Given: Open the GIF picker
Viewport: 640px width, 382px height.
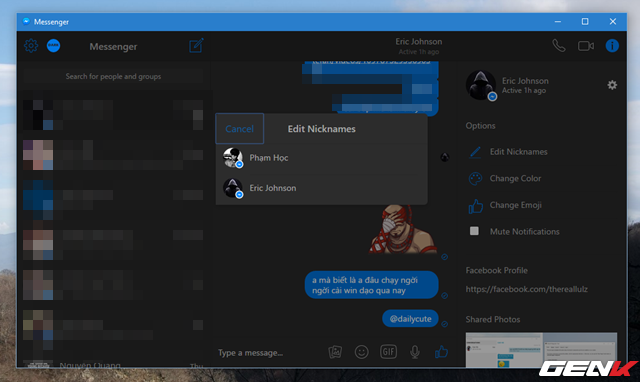Looking at the screenshot, I should pos(388,352).
